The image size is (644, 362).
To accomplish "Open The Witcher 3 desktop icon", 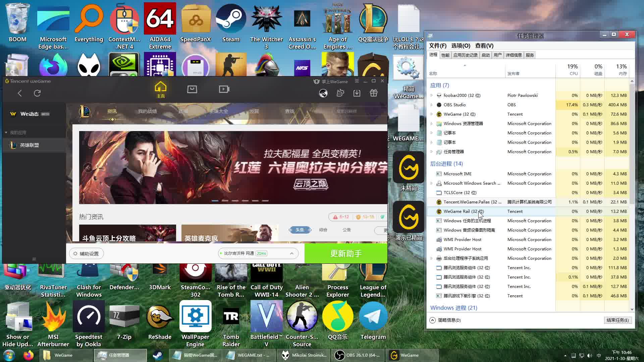I will click(x=266, y=26).
